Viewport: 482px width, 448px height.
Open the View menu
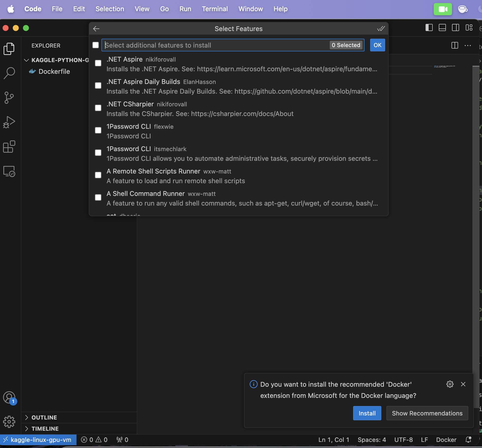[142, 9]
